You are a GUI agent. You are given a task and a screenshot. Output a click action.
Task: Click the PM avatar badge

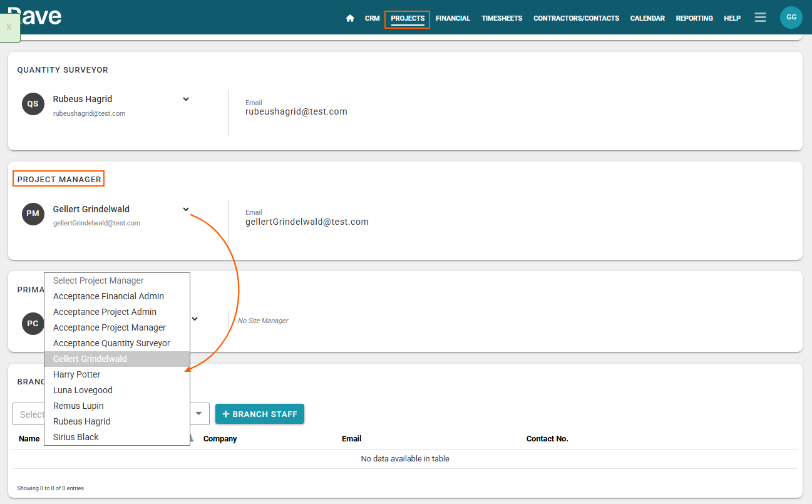coord(33,213)
